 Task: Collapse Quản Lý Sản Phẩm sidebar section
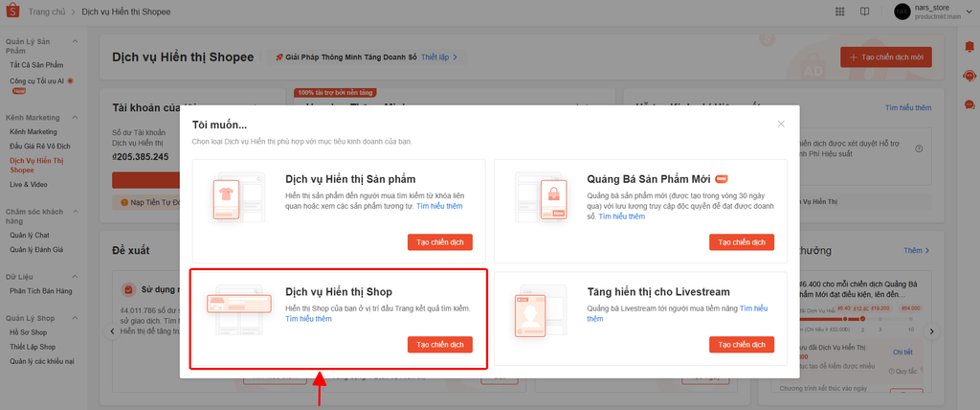(76, 41)
